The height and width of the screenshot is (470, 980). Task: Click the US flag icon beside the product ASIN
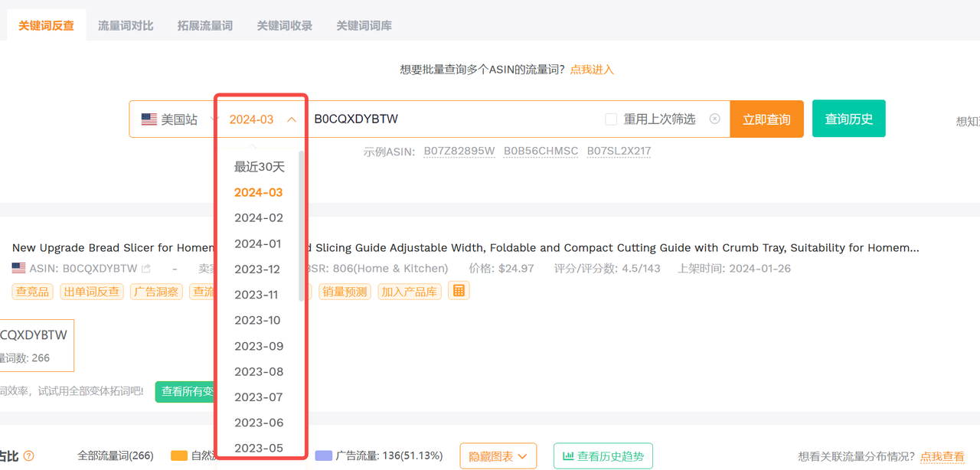[x=19, y=269]
